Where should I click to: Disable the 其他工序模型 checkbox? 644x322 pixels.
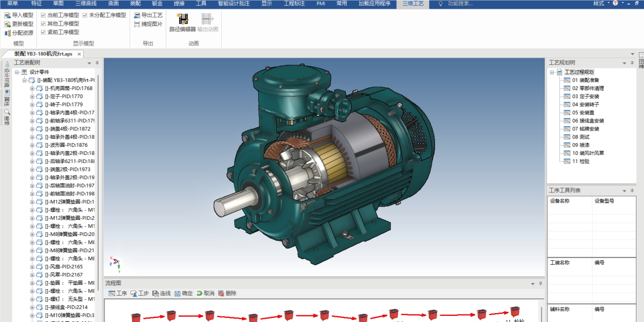(x=43, y=24)
